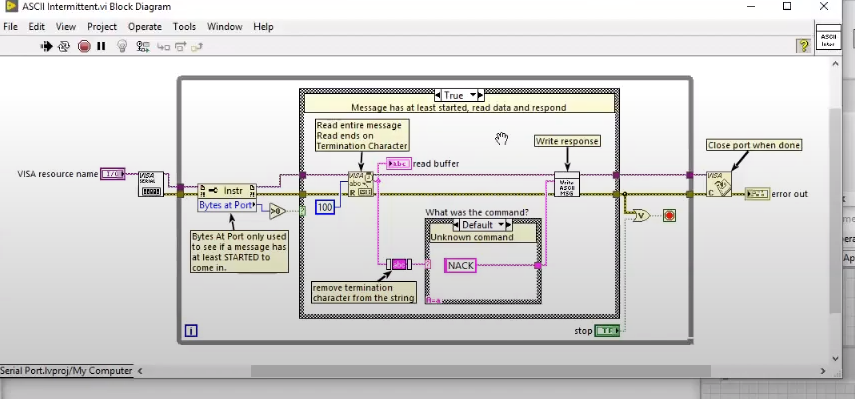This screenshot has height=399, width=855.
Task: Open the File menu
Action: click(10, 26)
